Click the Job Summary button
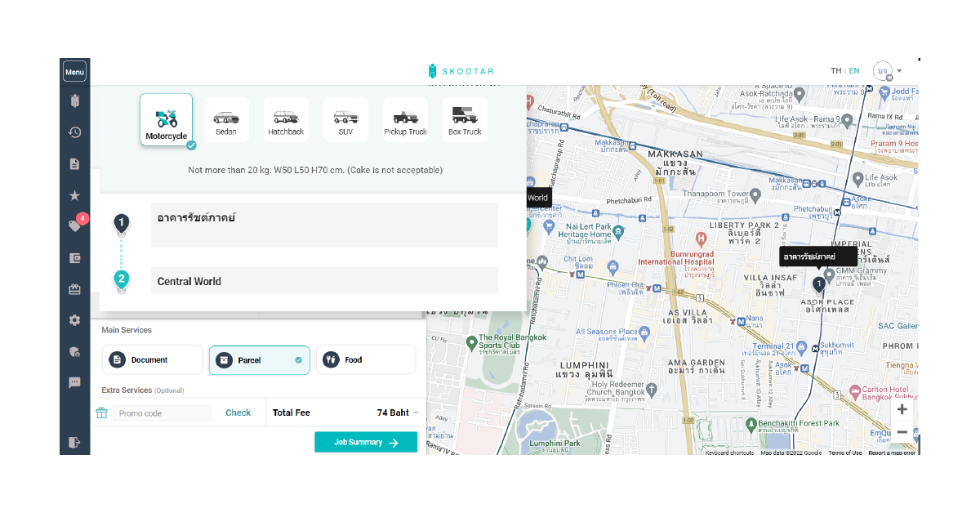 (366, 442)
